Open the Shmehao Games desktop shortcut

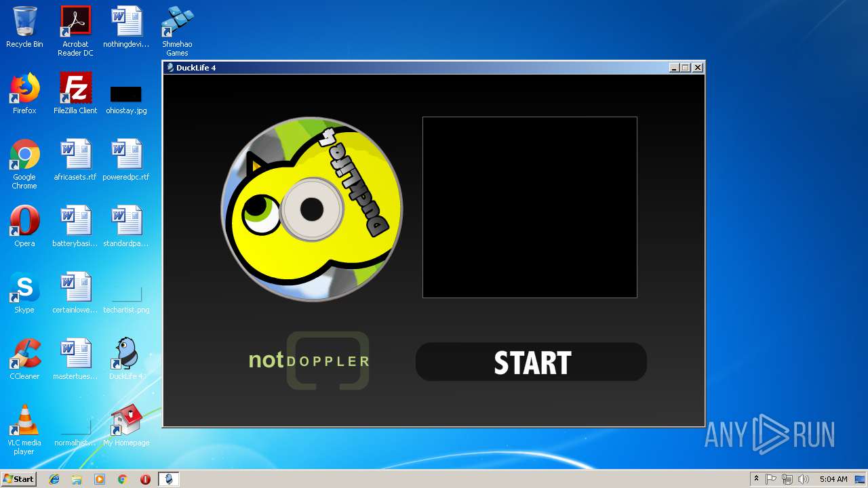click(177, 31)
